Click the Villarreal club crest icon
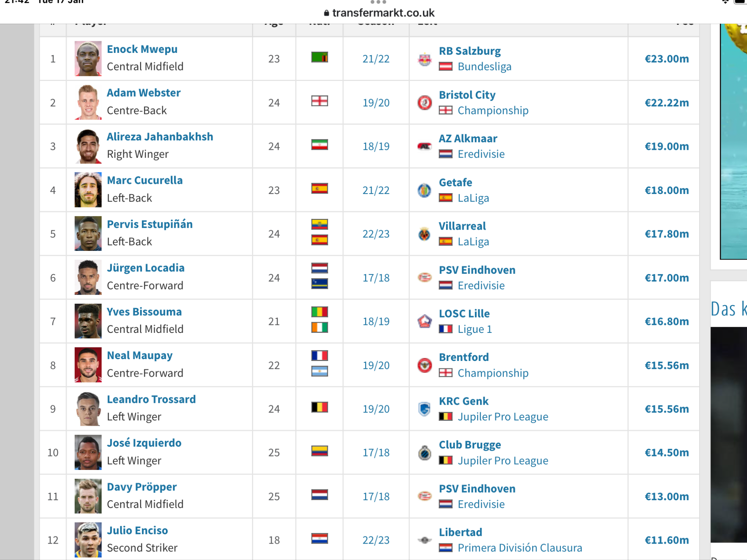Image resolution: width=747 pixels, height=560 pixels. pos(425,234)
